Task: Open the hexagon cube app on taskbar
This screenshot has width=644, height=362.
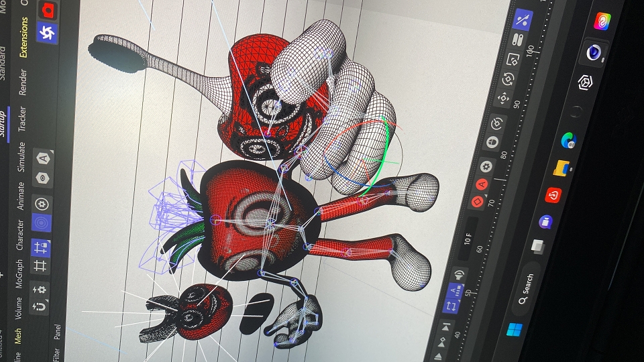Action: pyautogui.click(x=585, y=82)
